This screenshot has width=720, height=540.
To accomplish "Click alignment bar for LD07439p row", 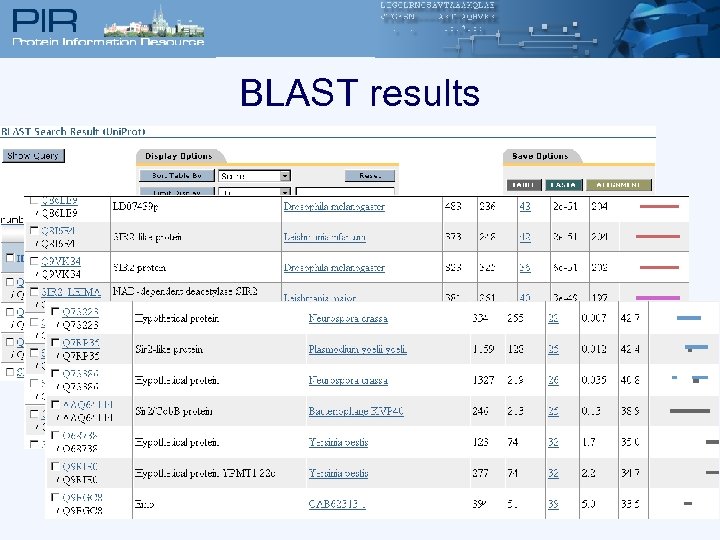I will 659,207.
